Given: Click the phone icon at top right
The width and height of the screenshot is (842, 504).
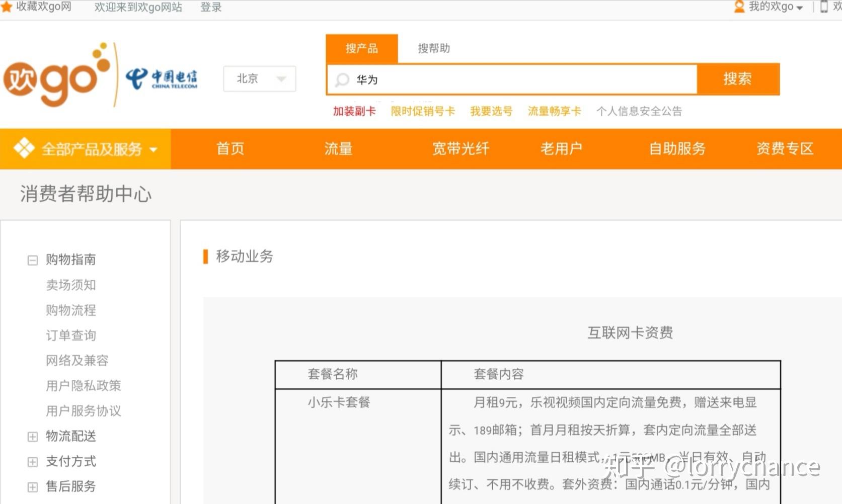Looking at the screenshot, I should click(824, 7).
